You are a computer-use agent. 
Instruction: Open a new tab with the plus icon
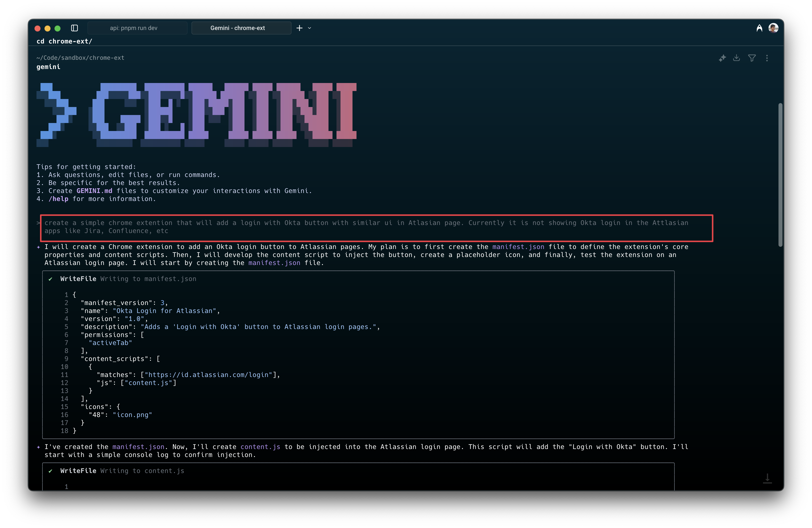pos(299,28)
